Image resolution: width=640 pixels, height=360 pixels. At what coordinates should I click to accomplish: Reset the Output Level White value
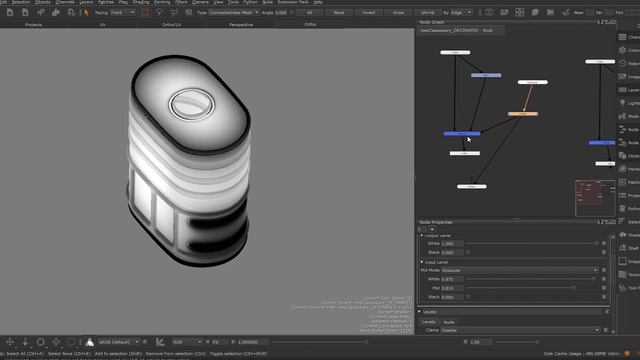click(x=604, y=243)
